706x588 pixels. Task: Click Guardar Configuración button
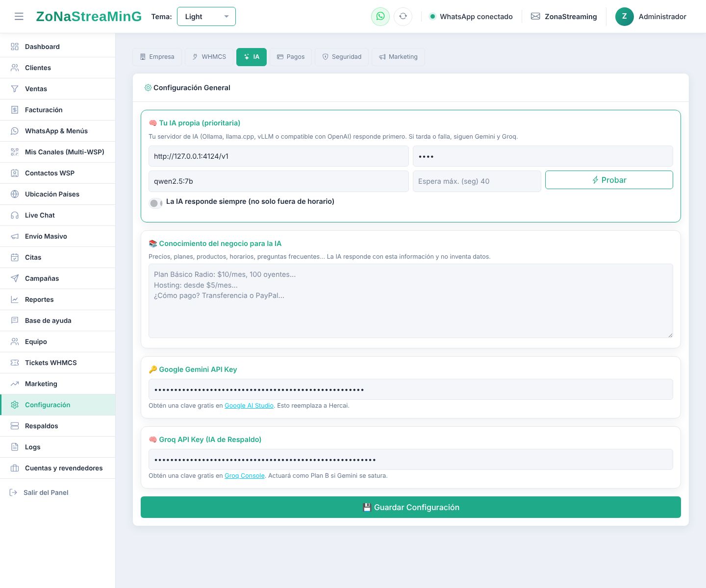click(411, 507)
